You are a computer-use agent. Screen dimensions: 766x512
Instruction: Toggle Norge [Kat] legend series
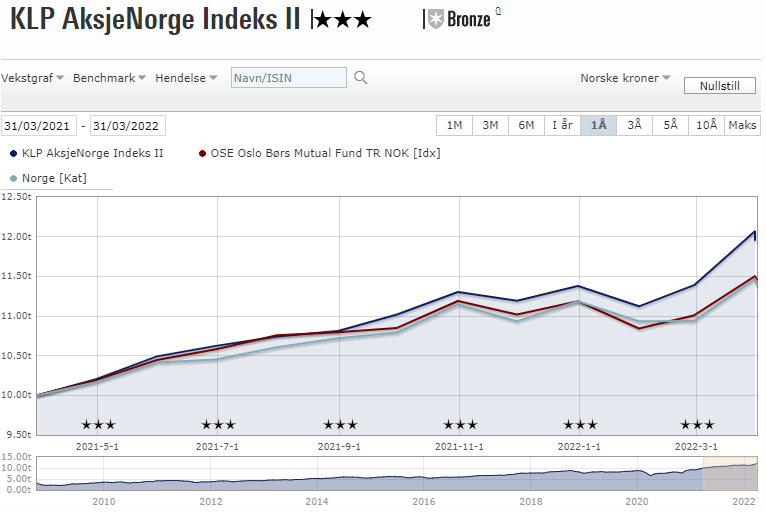pyautogui.click(x=48, y=178)
